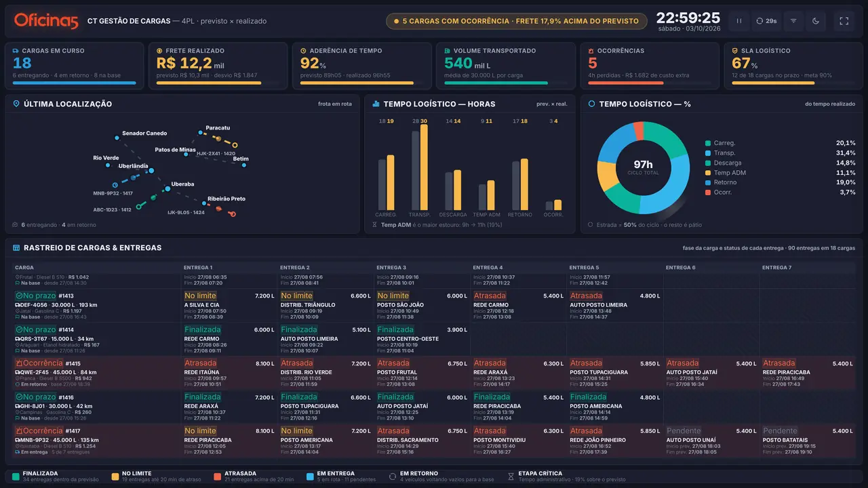Viewport: 868px width, 488px height.
Task: Select the Entrega 3 column header
Action: pyautogui.click(x=391, y=268)
